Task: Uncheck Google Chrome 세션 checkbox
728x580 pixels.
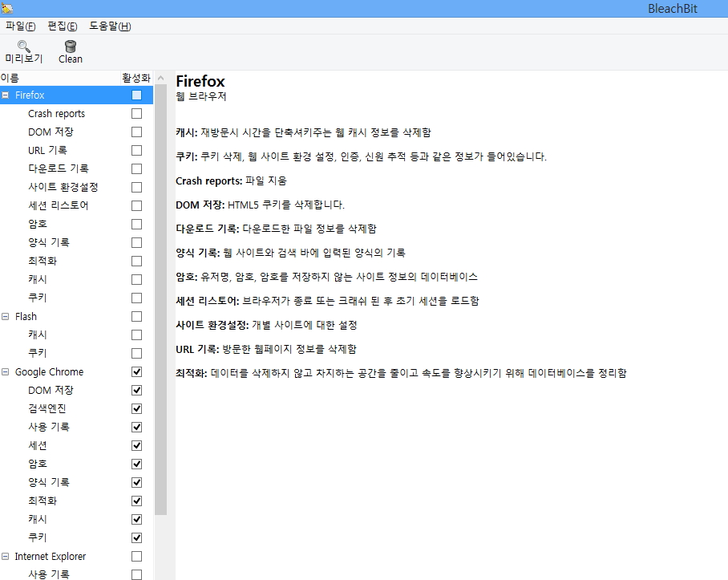Action: click(x=136, y=446)
